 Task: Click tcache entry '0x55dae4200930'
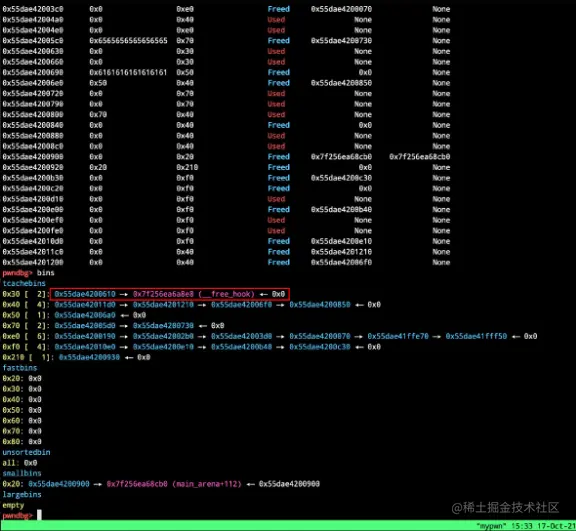[x=89, y=357]
